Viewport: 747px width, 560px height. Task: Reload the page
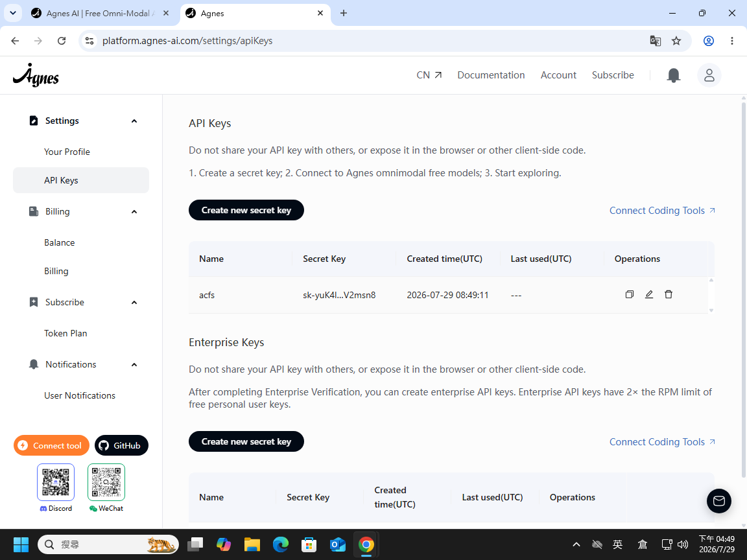click(62, 41)
